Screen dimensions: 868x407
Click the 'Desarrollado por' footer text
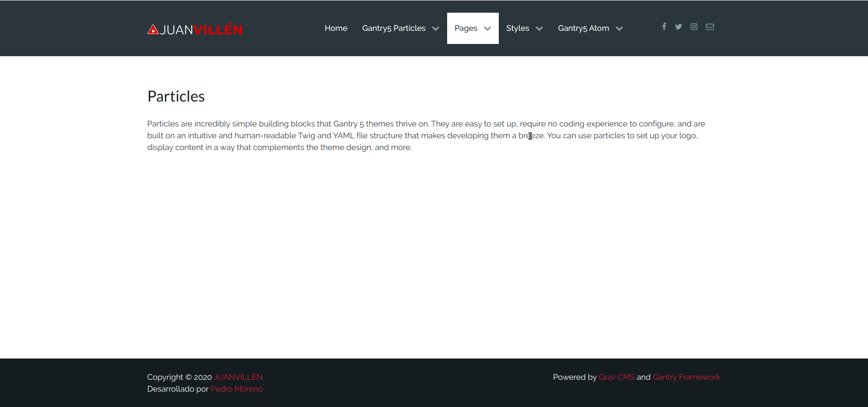(x=178, y=389)
